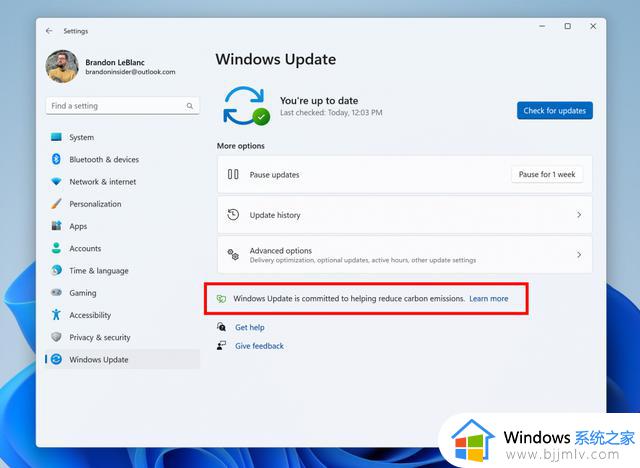Close the Settings window
Viewport: 640px width, 468px height.
pyautogui.click(x=593, y=26)
